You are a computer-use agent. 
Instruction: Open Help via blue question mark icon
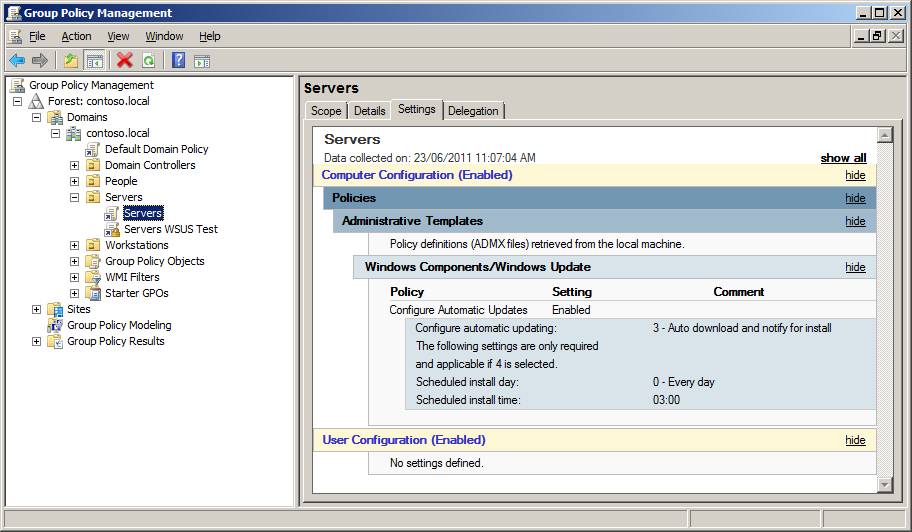(x=178, y=60)
